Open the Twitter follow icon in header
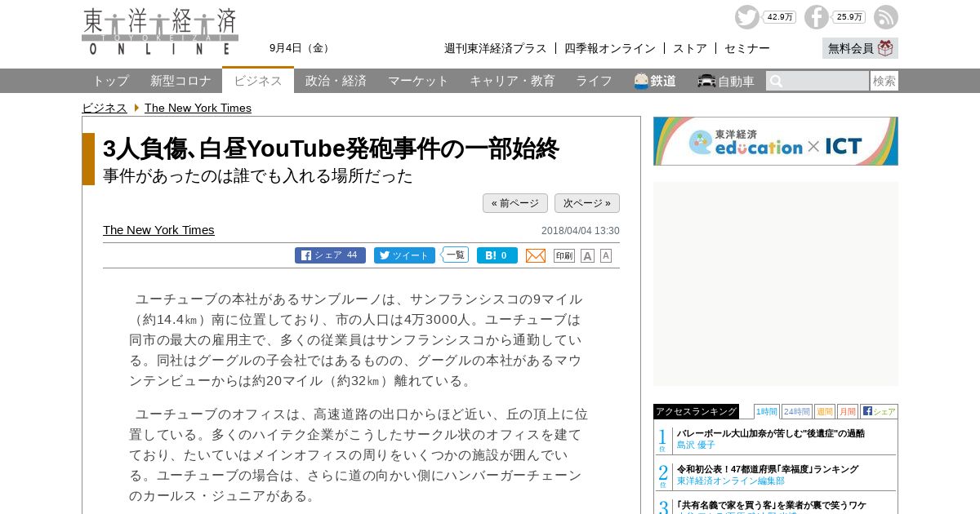The height and width of the screenshot is (514, 980). [746, 17]
